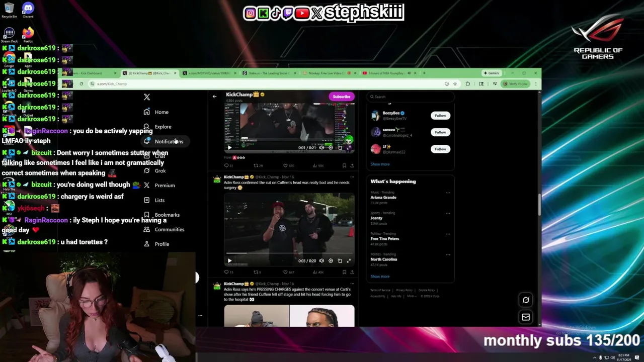
Task: Focus the X Search field
Action: tap(412, 97)
